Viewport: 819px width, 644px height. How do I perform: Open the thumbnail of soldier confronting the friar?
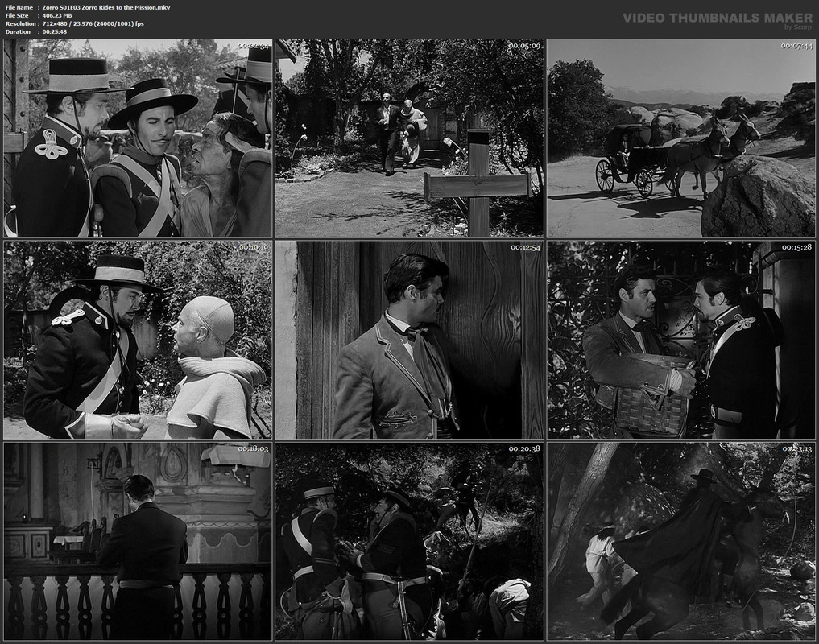[x=138, y=340]
